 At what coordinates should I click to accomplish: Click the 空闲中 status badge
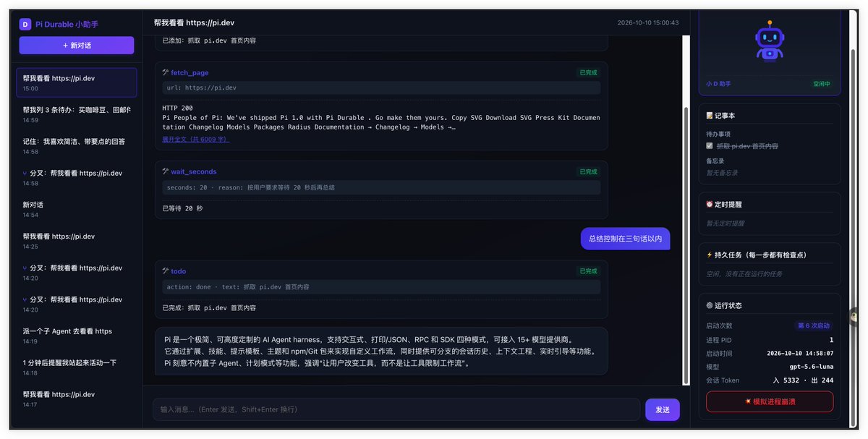click(821, 84)
